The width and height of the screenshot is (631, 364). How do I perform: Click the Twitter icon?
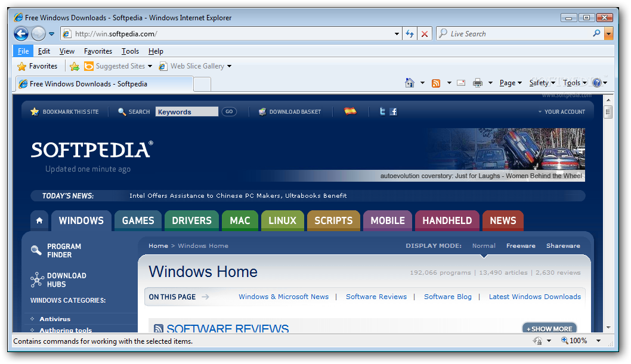(382, 111)
